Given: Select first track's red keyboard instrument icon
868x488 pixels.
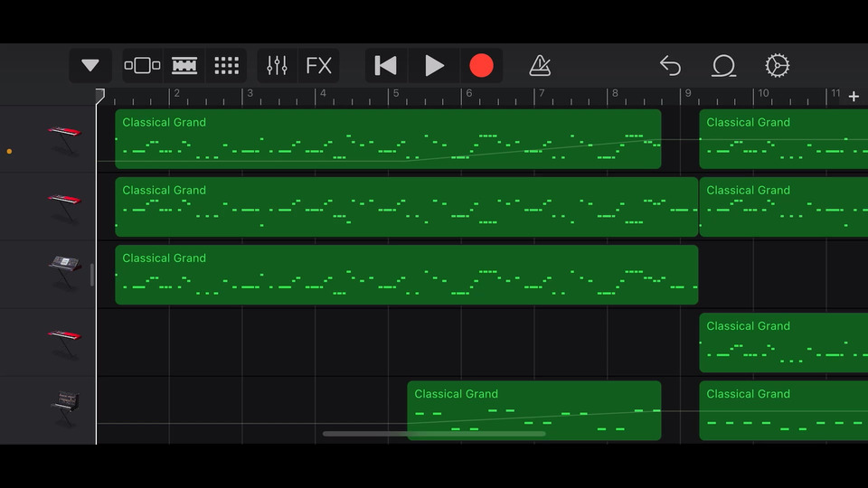Looking at the screenshot, I should point(65,139).
